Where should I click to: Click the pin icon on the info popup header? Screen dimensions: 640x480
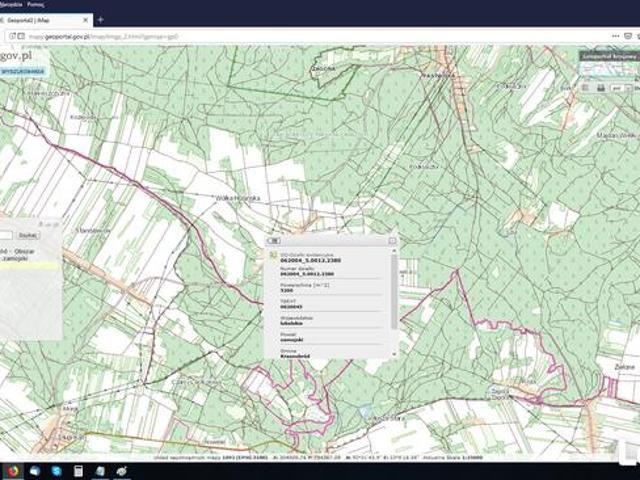click(274, 241)
